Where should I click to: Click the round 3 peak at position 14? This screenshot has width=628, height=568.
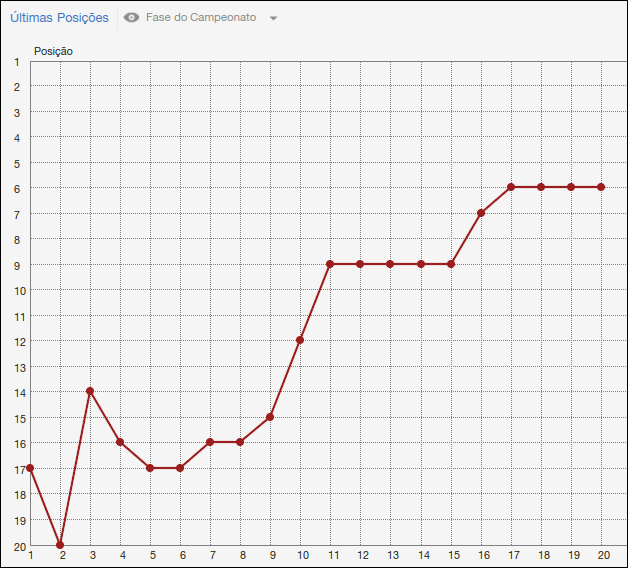click(90, 391)
